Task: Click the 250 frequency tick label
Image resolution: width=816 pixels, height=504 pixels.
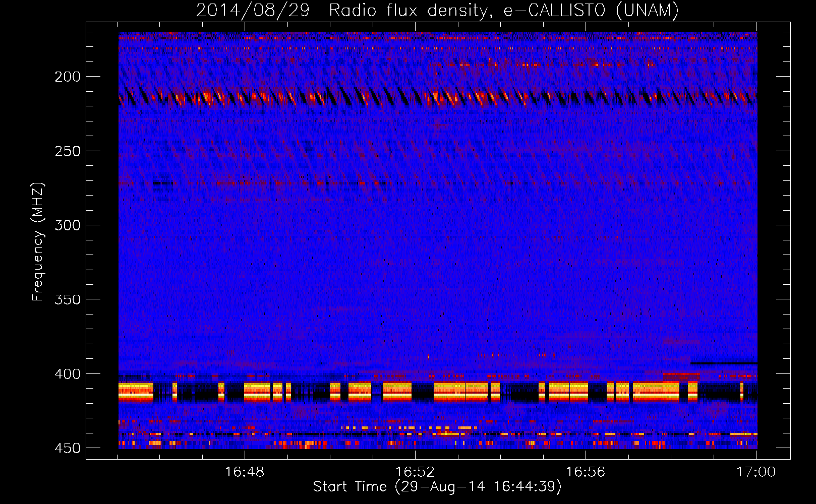Action: (x=68, y=151)
